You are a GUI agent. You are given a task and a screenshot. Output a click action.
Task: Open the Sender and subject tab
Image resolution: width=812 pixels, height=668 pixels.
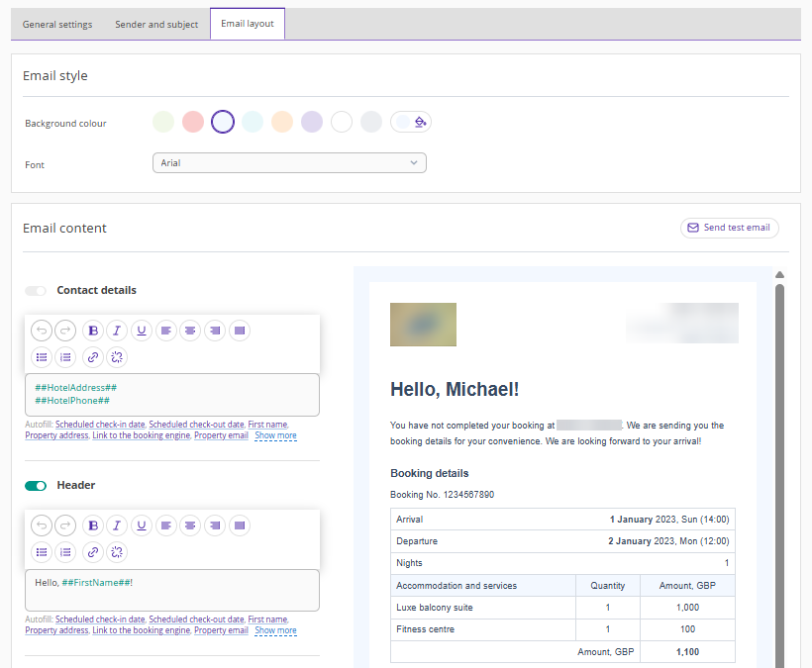click(156, 25)
